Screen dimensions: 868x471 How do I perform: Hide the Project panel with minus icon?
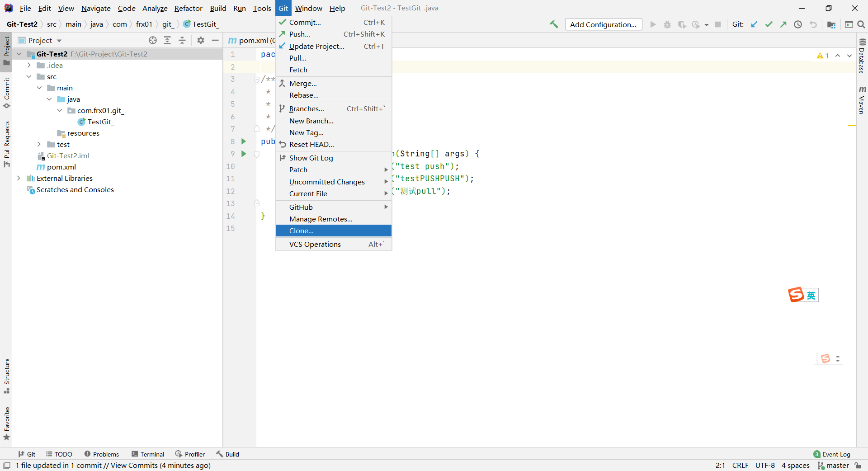(x=215, y=40)
